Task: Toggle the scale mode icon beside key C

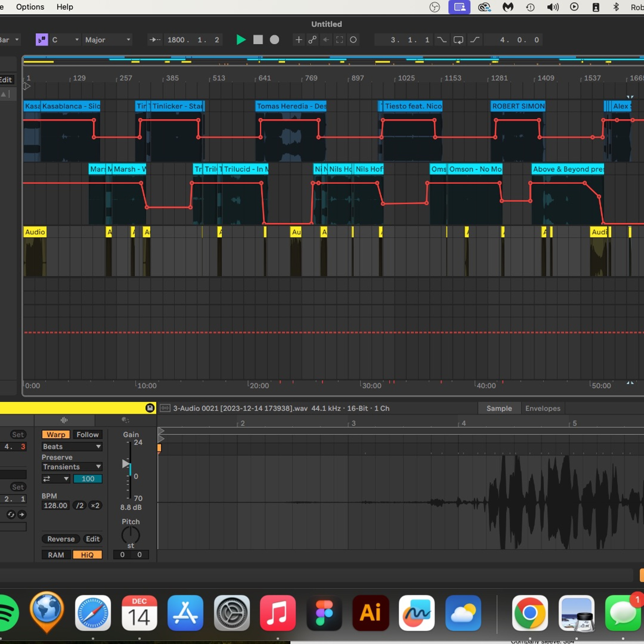Action: point(42,40)
